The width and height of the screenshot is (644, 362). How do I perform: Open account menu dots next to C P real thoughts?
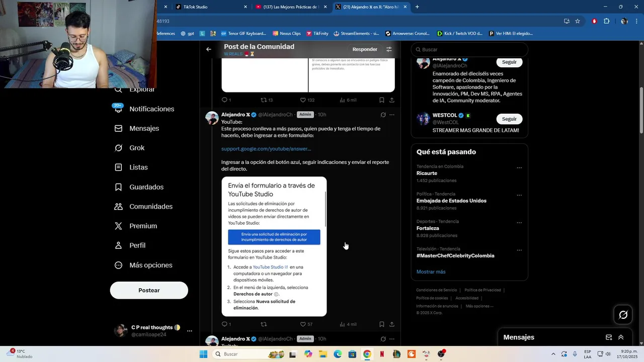[x=190, y=331]
